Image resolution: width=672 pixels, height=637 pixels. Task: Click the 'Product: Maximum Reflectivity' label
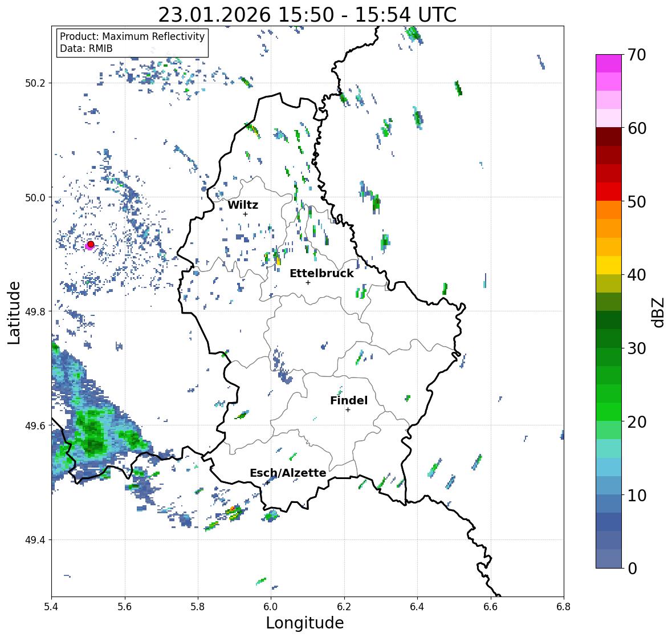click(x=132, y=36)
